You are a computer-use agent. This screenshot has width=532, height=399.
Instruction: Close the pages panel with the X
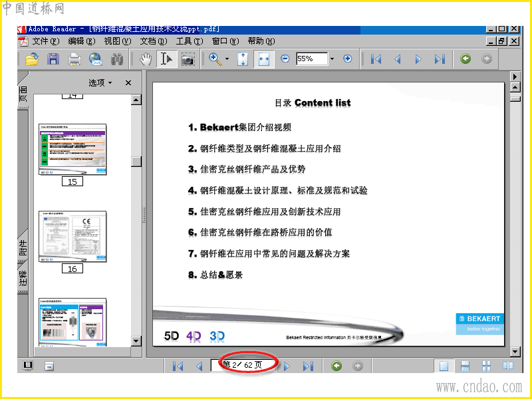[x=128, y=82]
